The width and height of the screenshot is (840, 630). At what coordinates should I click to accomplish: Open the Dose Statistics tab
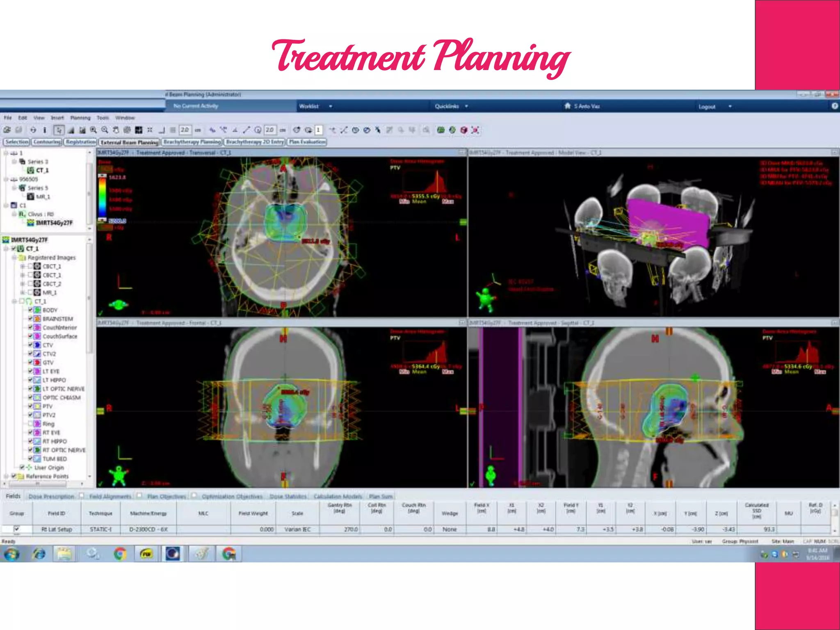click(x=288, y=496)
